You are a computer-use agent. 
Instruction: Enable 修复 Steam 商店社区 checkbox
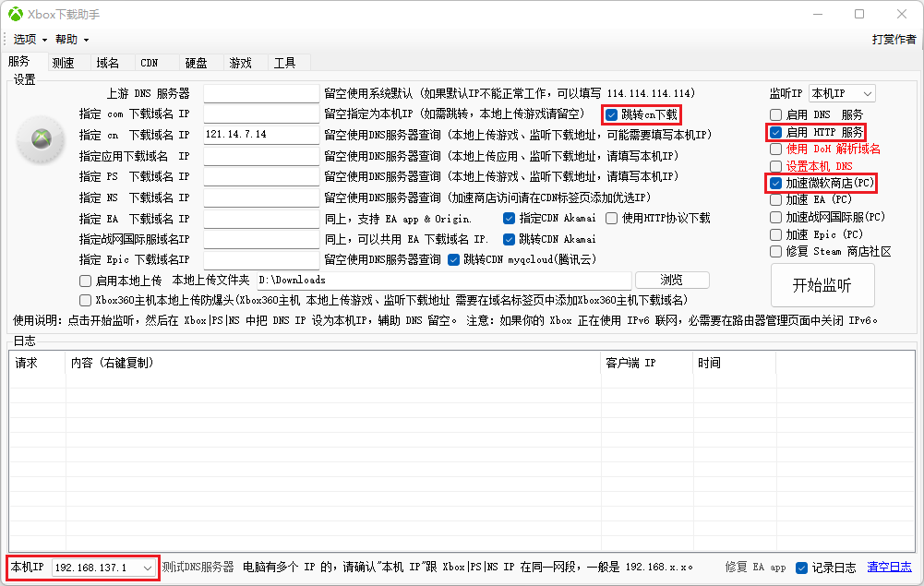(x=776, y=252)
